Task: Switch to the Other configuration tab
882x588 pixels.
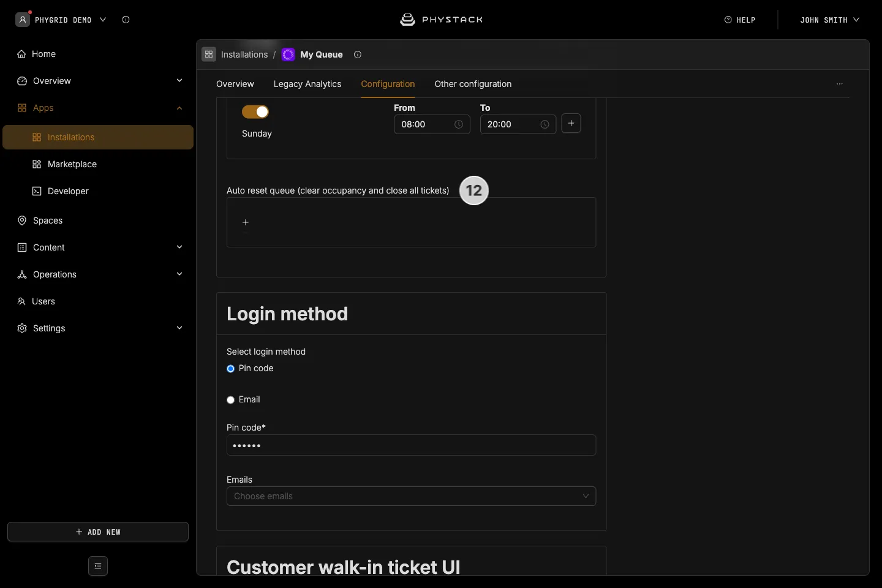Action: [x=473, y=84]
